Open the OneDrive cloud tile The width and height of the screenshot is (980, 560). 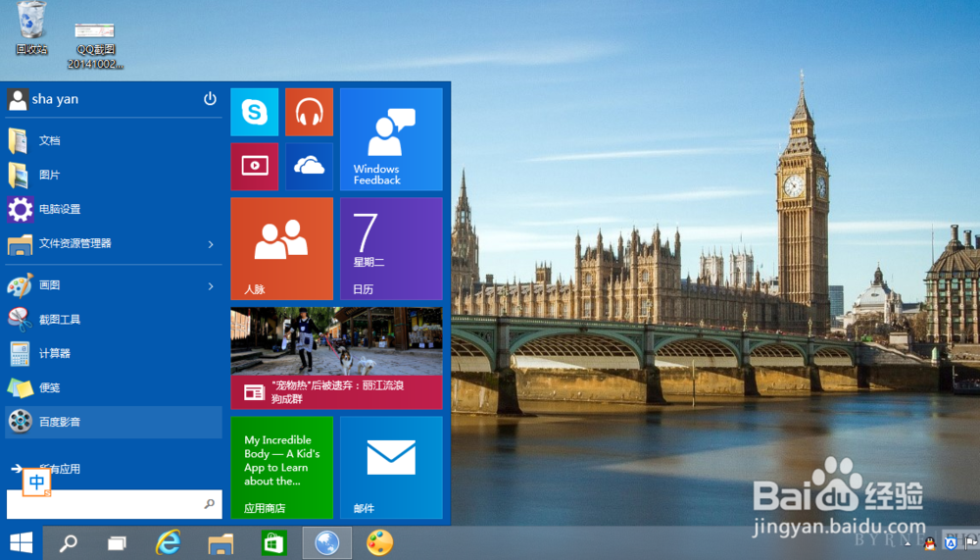(x=309, y=167)
